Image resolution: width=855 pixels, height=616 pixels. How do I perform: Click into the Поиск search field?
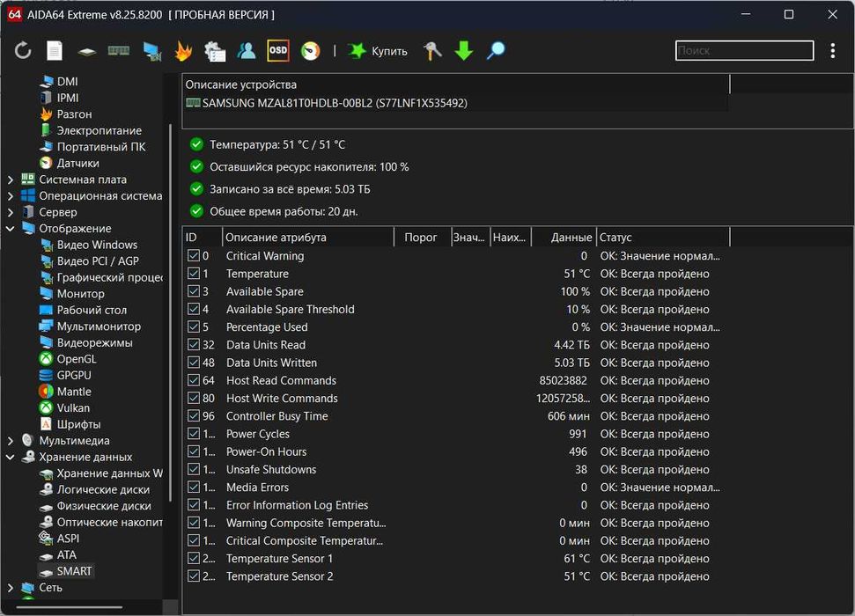(744, 51)
